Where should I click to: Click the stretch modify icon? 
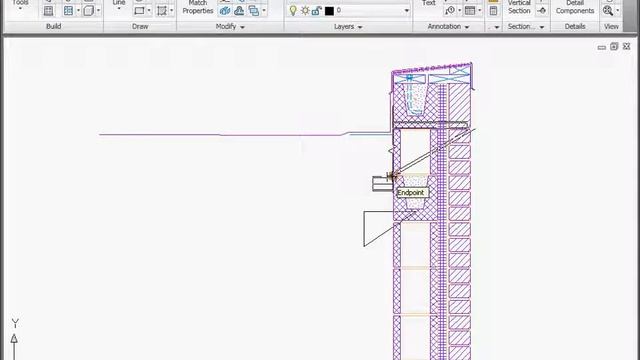(x=239, y=11)
